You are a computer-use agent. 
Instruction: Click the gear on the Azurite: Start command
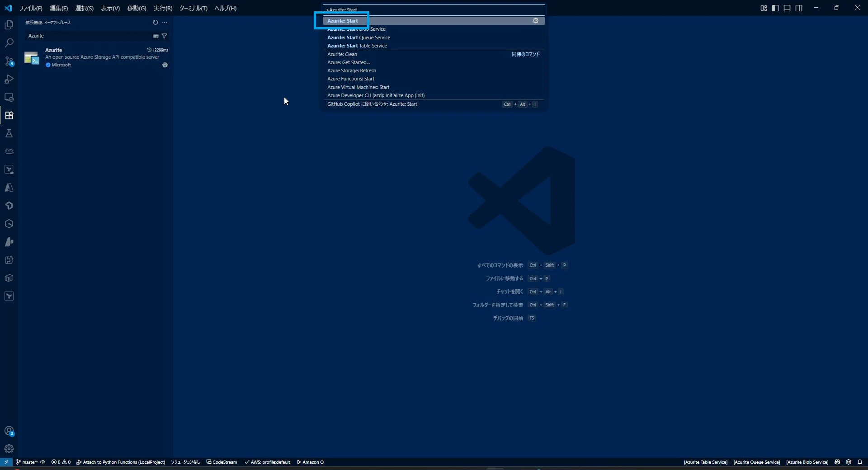click(536, 21)
